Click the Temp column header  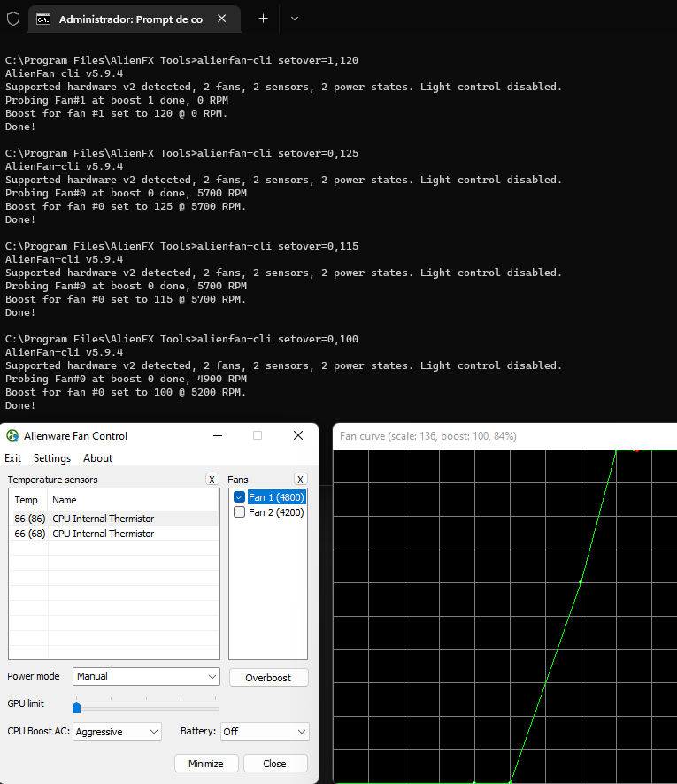[28, 500]
